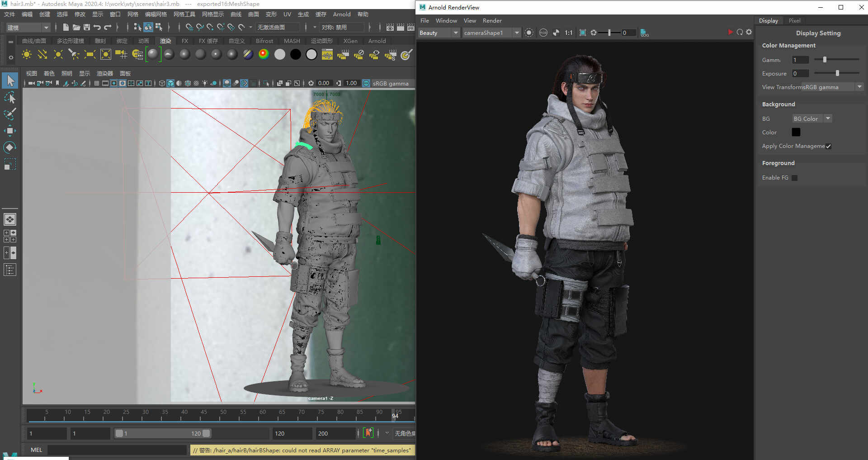868x460 pixels.
Task: Select the black material sphere shelf icon
Action: click(x=296, y=55)
